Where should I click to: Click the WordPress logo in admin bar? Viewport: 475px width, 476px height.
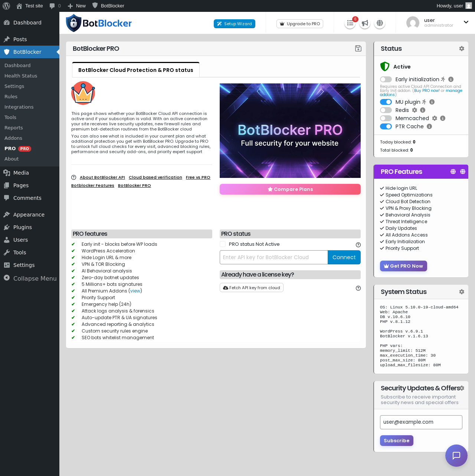coord(6,6)
